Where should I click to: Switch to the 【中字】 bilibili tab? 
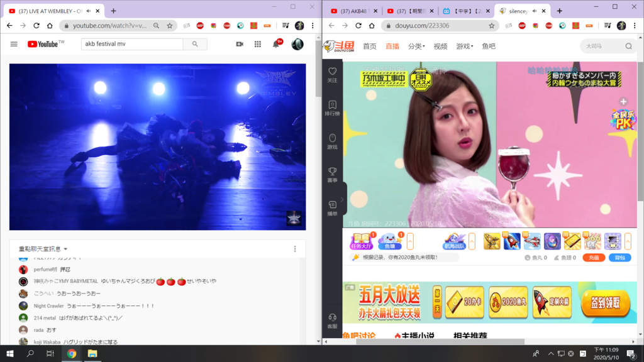tap(466, 11)
